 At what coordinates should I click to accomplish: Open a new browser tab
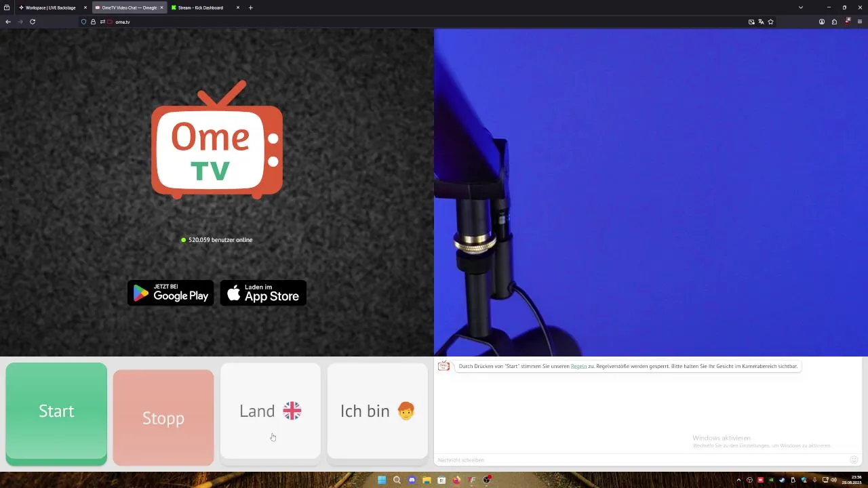[x=251, y=7]
